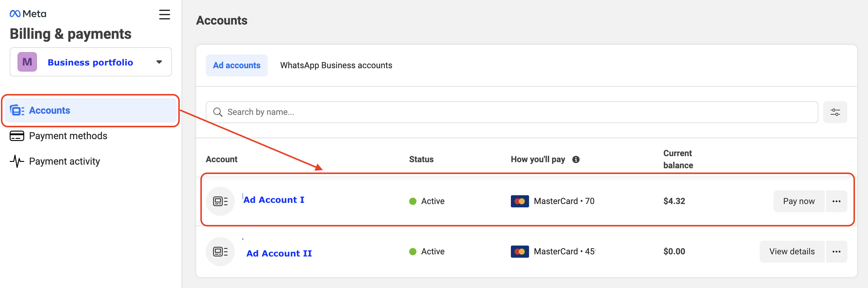Click Ad Account I row icon

[220, 201]
